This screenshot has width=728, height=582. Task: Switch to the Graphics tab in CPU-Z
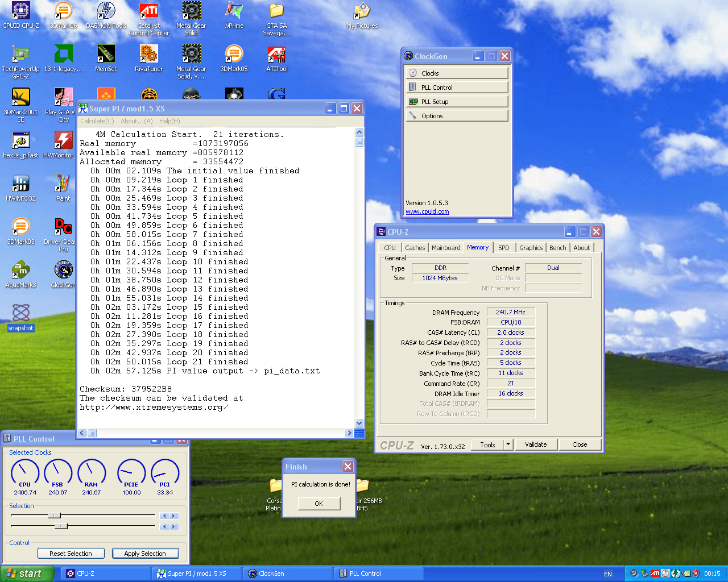(x=531, y=248)
